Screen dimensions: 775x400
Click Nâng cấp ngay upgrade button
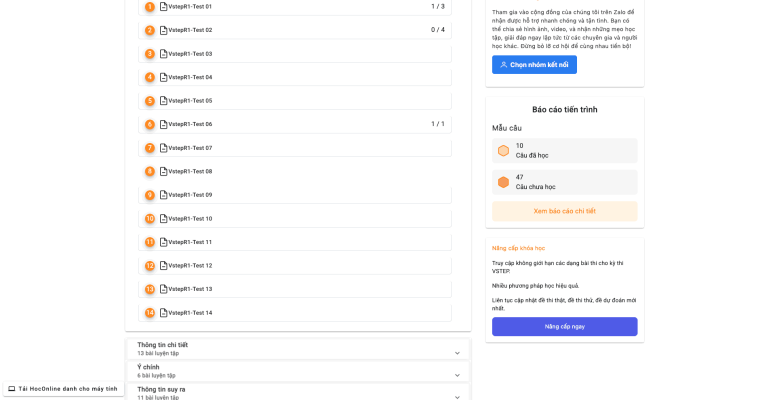point(564,326)
